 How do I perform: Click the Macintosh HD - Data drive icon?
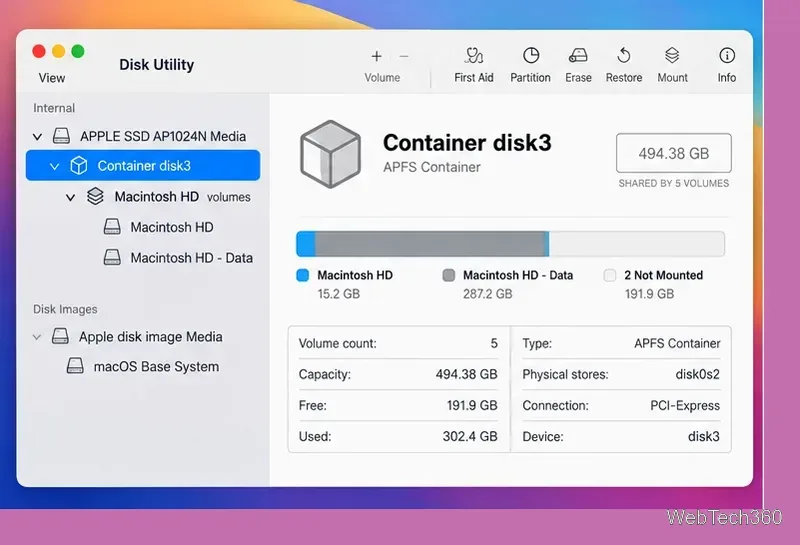[x=112, y=257]
